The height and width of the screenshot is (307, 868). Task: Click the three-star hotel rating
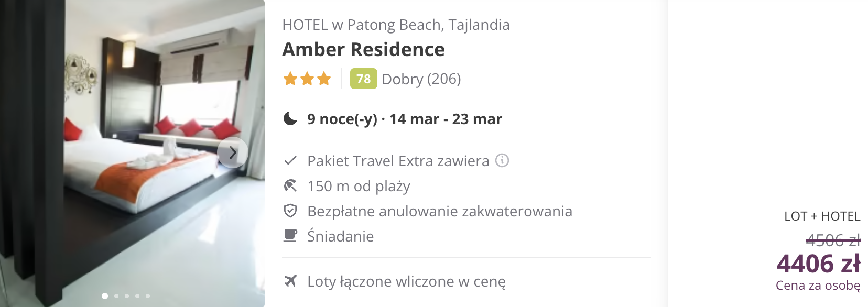307,79
